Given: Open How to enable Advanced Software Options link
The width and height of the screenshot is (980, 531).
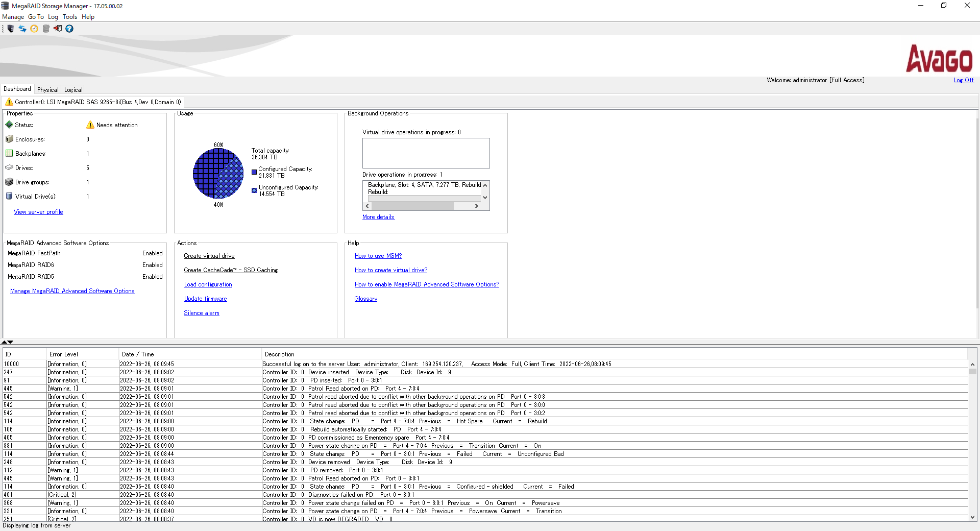Looking at the screenshot, I should [x=427, y=284].
